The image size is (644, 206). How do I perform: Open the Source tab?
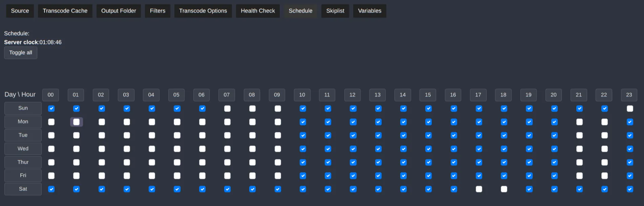(20, 11)
